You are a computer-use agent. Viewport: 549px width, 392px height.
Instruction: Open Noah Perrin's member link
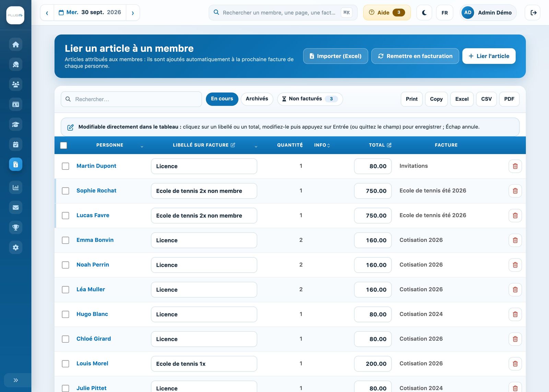[93, 265]
